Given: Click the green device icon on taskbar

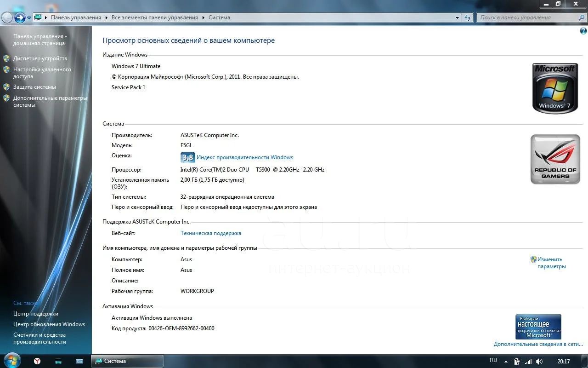Looking at the screenshot, I should coord(58,361).
